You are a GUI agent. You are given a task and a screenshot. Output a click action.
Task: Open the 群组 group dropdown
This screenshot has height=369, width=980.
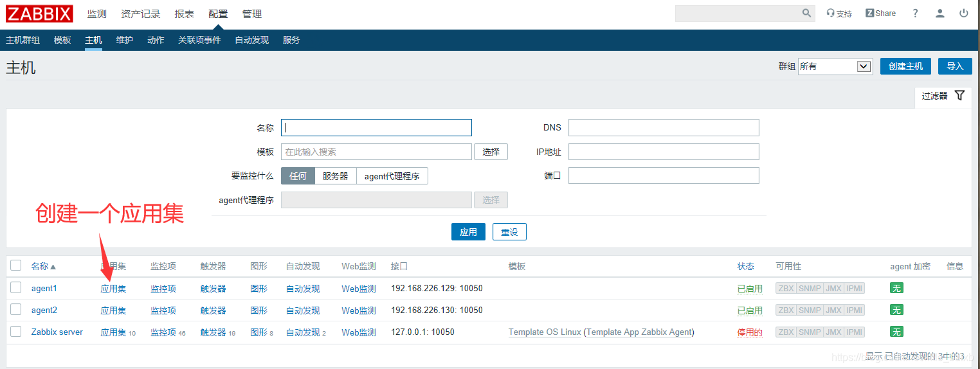coord(835,66)
